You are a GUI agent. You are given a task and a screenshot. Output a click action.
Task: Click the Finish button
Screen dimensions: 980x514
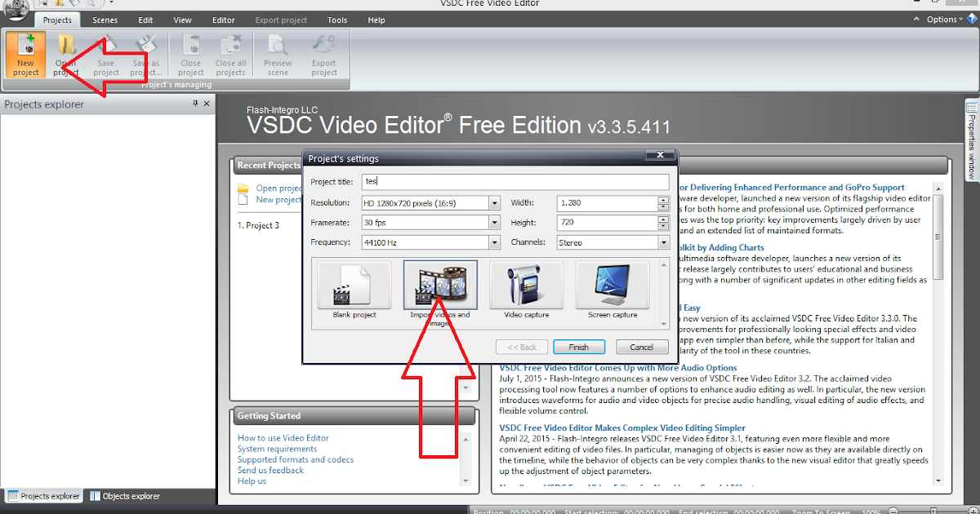(578, 347)
